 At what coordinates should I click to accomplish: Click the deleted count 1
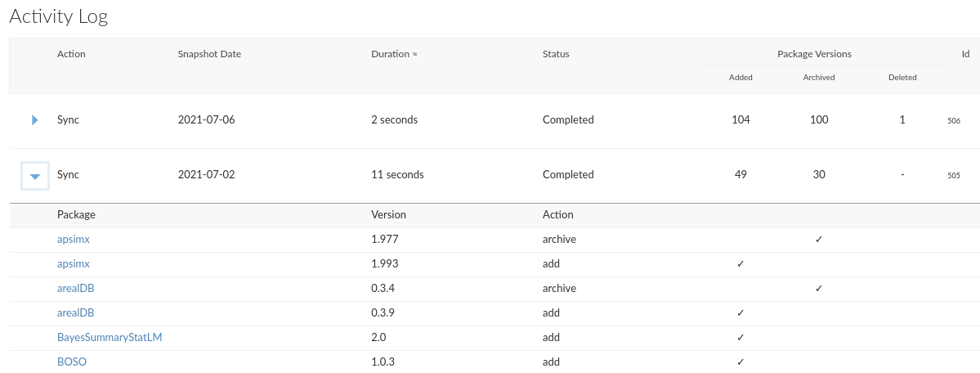coord(902,119)
